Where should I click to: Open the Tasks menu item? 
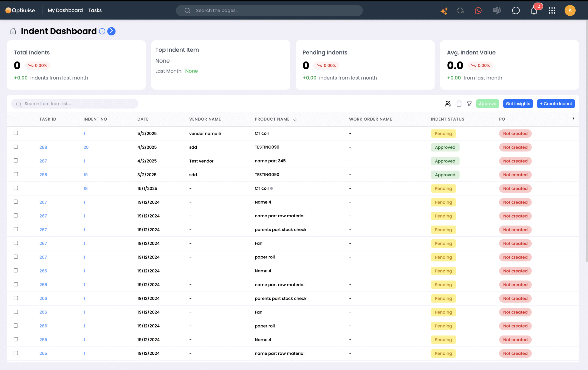click(x=95, y=11)
